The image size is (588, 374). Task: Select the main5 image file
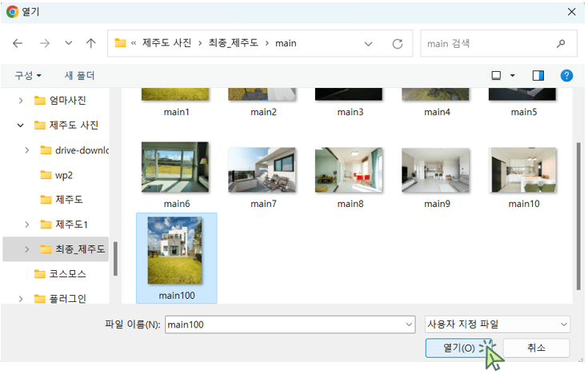[523, 102]
